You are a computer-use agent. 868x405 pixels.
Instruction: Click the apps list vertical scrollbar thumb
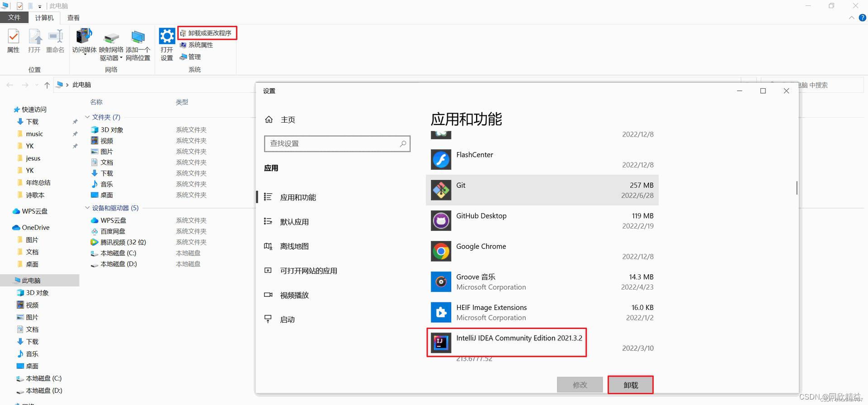click(797, 188)
